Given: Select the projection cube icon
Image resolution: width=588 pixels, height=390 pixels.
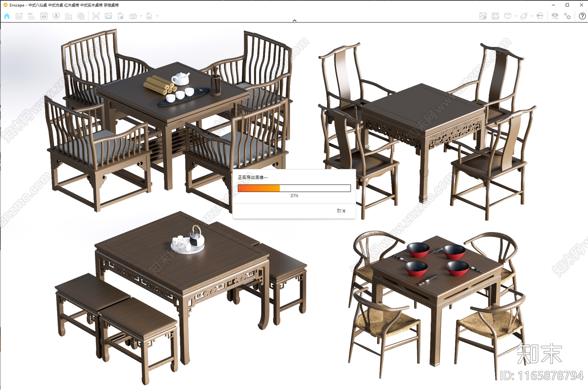Looking at the screenshot, I should [x=508, y=16].
